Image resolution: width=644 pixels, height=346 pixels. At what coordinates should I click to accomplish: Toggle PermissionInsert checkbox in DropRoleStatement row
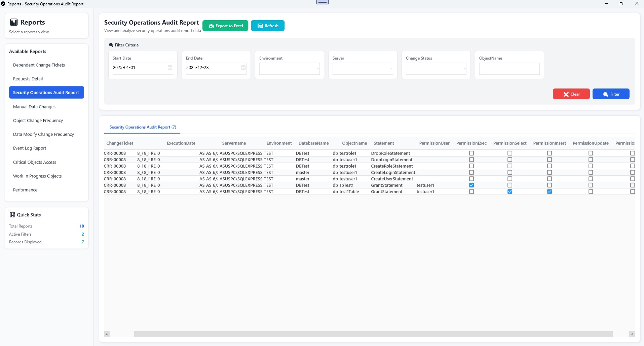[x=550, y=153]
